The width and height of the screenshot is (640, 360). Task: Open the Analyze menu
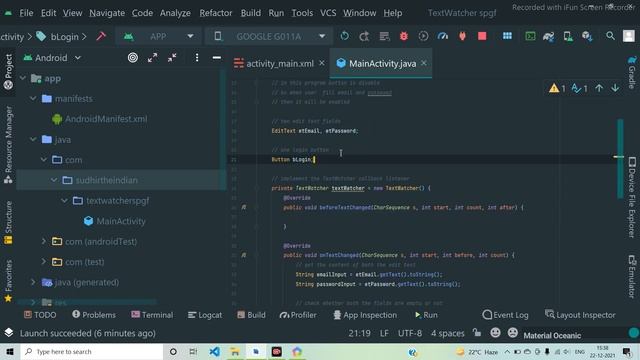(x=175, y=13)
